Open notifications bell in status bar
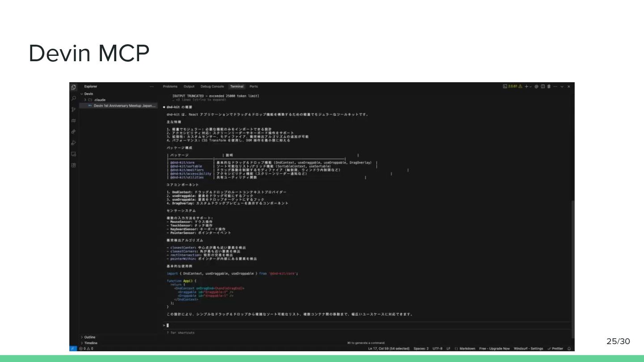This screenshot has height=362, width=644. point(569,349)
